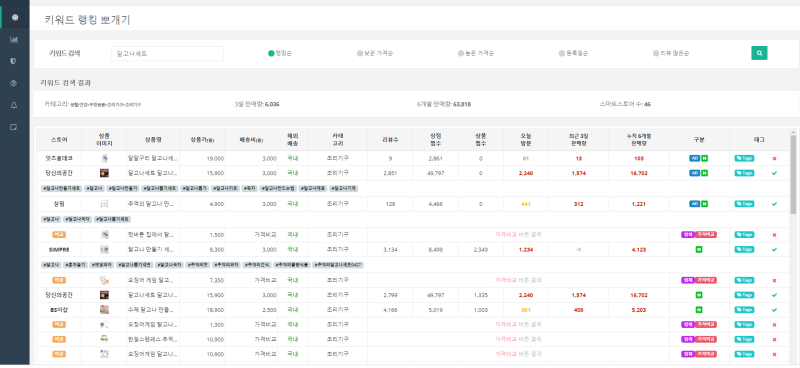Click the table's vertical scrollbar thumb
Screen dimensions: 800x368
point(793,175)
